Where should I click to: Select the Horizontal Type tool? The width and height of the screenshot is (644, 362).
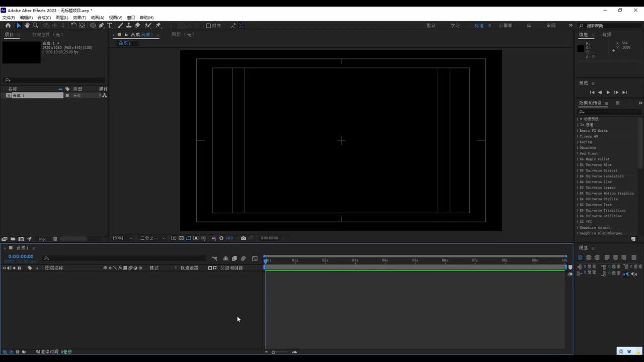pyautogui.click(x=110, y=25)
